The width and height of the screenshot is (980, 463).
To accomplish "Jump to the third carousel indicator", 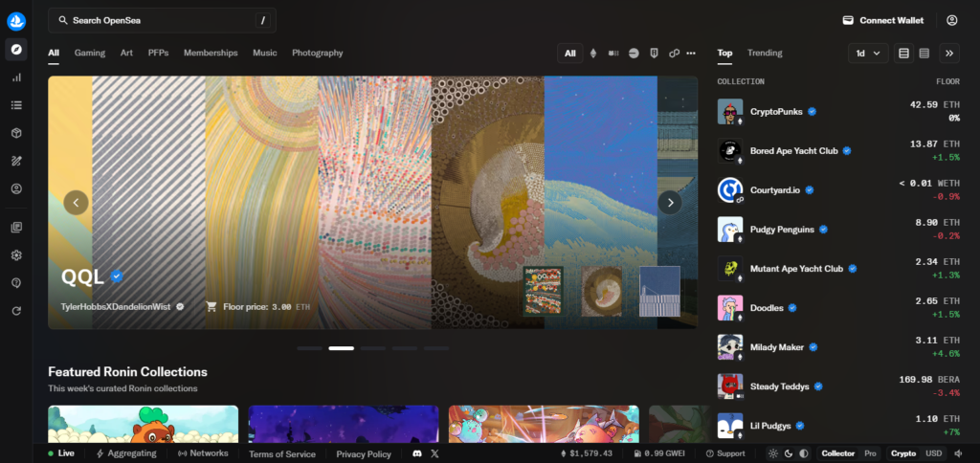I will coord(373,348).
